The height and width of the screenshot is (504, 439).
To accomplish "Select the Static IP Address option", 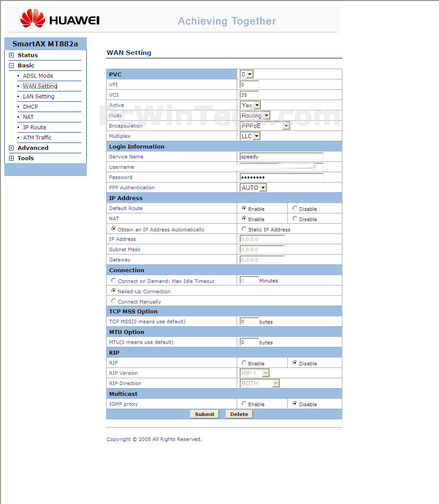I will coord(244,229).
